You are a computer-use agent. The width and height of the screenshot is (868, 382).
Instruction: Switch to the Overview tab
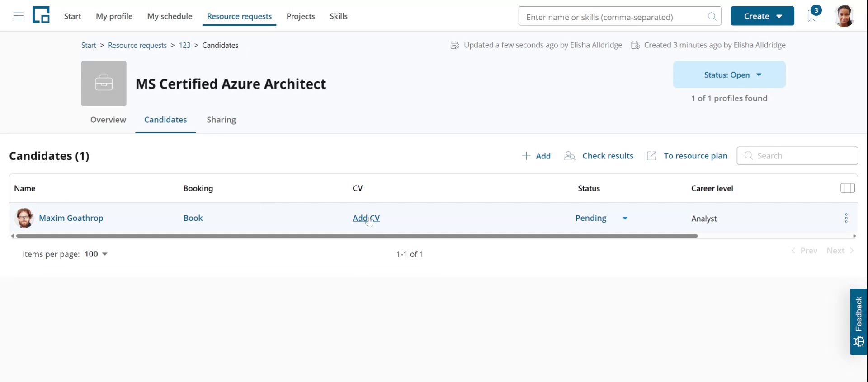[x=108, y=120]
